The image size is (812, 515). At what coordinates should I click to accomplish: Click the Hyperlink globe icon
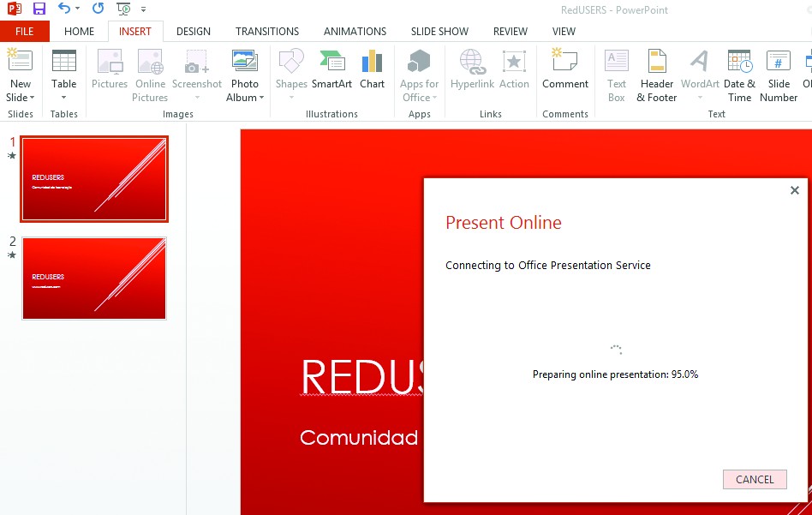[x=473, y=62]
